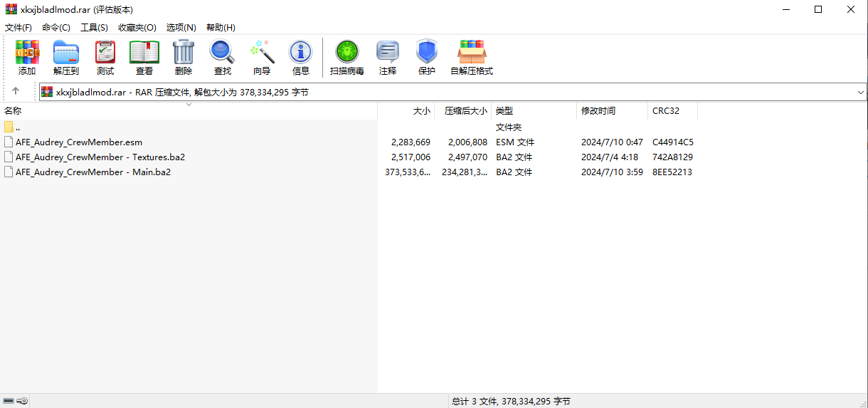
Task: Go up one level arrow button
Action: click(x=16, y=92)
